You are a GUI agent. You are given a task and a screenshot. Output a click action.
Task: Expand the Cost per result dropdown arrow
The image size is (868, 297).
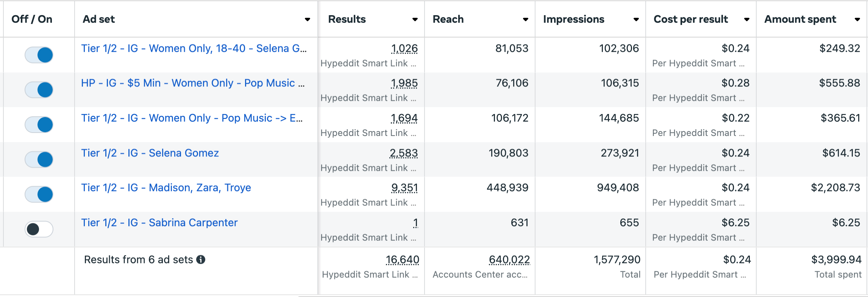[x=747, y=19]
